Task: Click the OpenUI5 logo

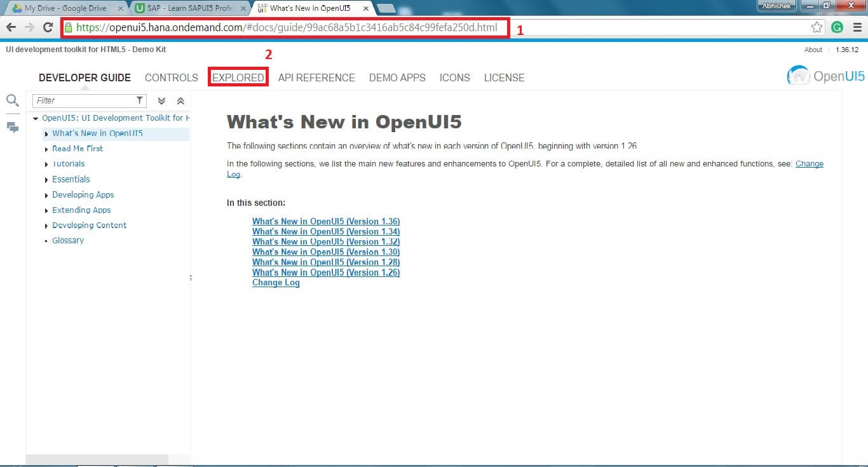Action: click(x=825, y=76)
